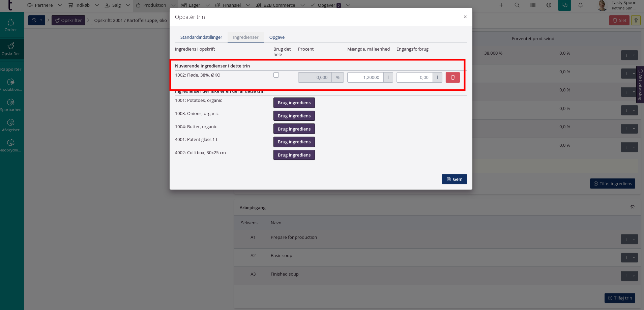Click the Mængde quantity field showing 1,20000
644x310 pixels.
pos(365,78)
